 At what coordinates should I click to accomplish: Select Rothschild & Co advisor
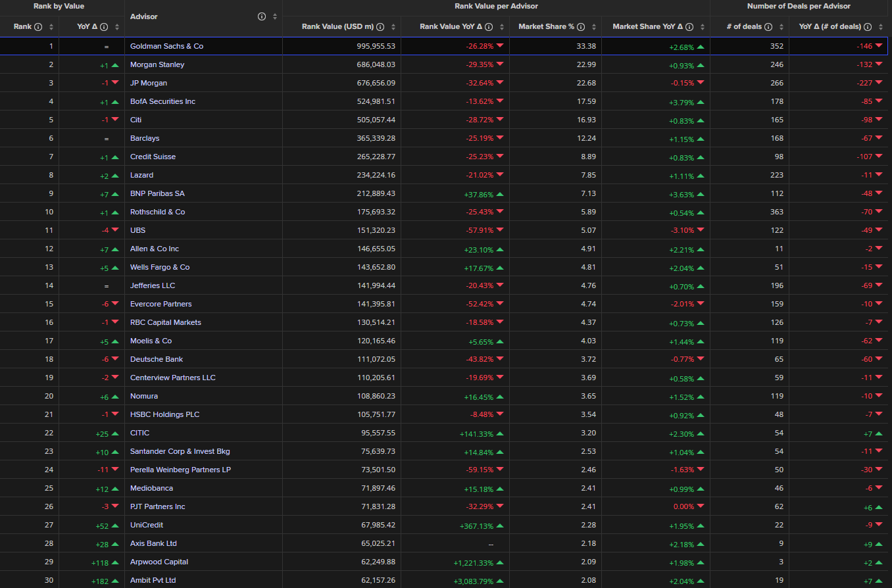(x=157, y=212)
